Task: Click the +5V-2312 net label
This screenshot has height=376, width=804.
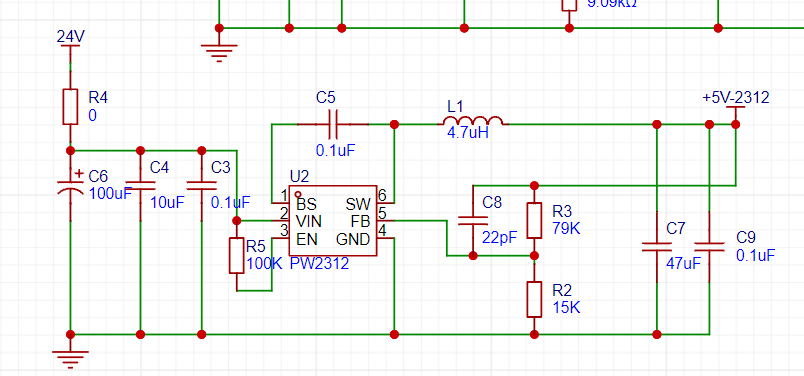Action: 736,97
